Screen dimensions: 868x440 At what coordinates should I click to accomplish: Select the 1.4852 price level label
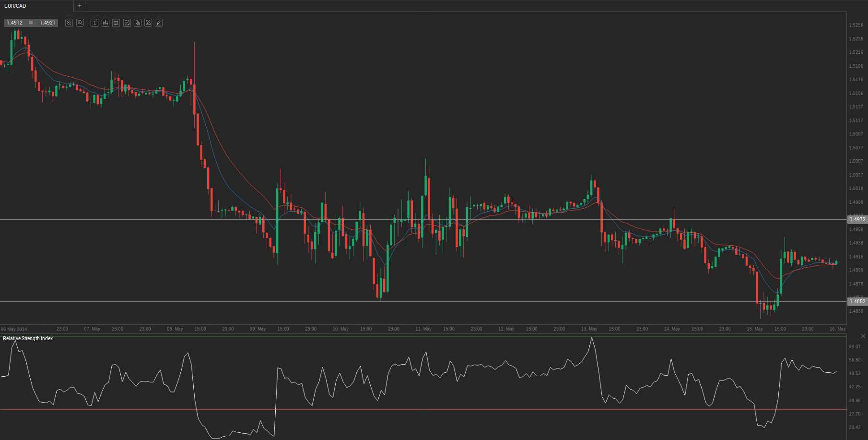[x=857, y=301]
